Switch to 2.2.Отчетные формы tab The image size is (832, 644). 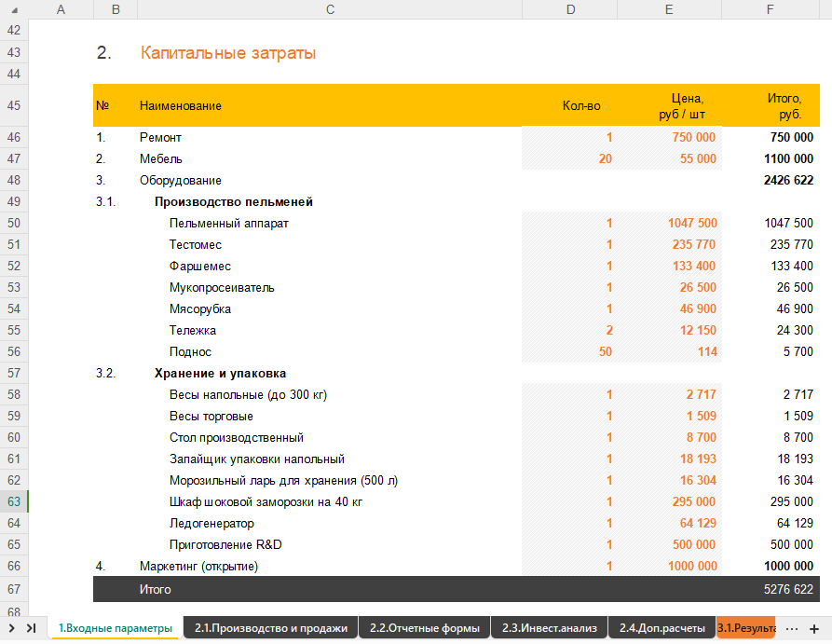pyautogui.click(x=425, y=628)
